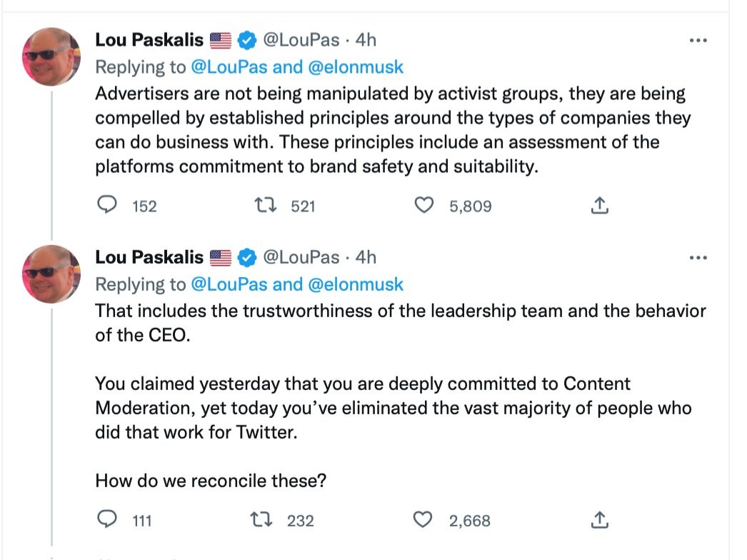Viewport: 747px width, 560px height.
Task: Retweet the brand safety tweet
Action: [x=268, y=206]
